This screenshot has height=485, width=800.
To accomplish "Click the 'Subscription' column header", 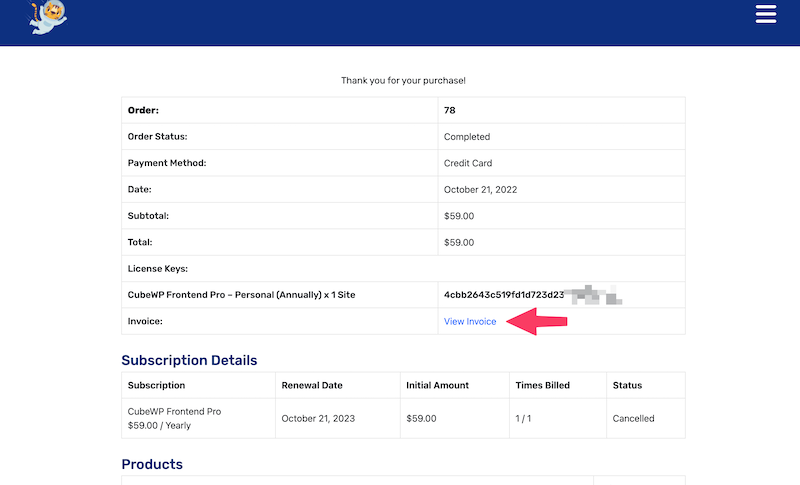I will (156, 385).
